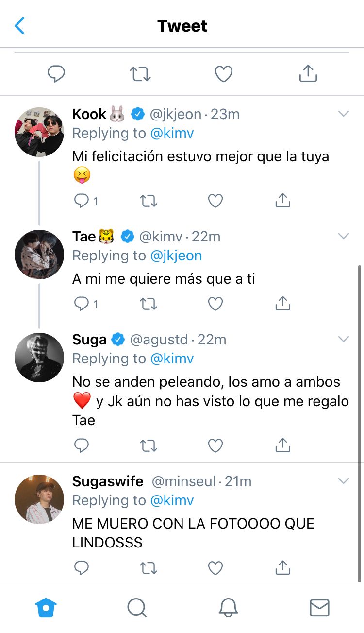Open Suga's profile picture
The width and height of the screenshot is (364, 633).
pyautogui.click(x=39, y=358)
